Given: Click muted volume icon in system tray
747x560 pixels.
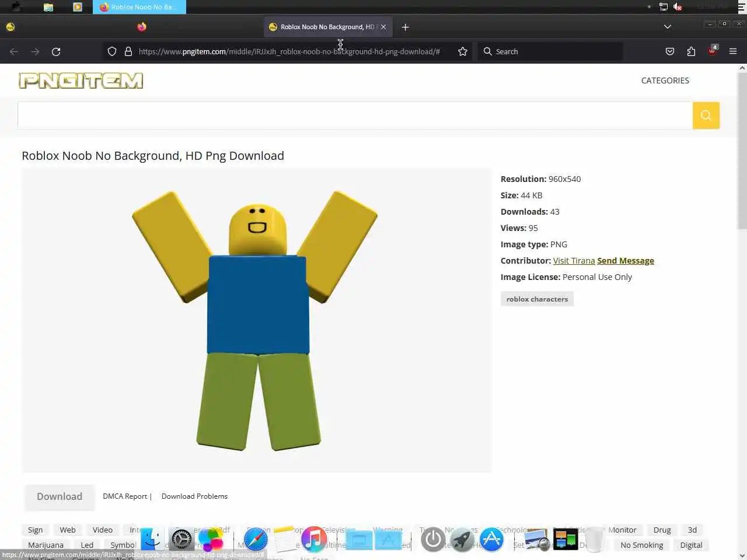Looking at the screenshot, I should [678, 7].
